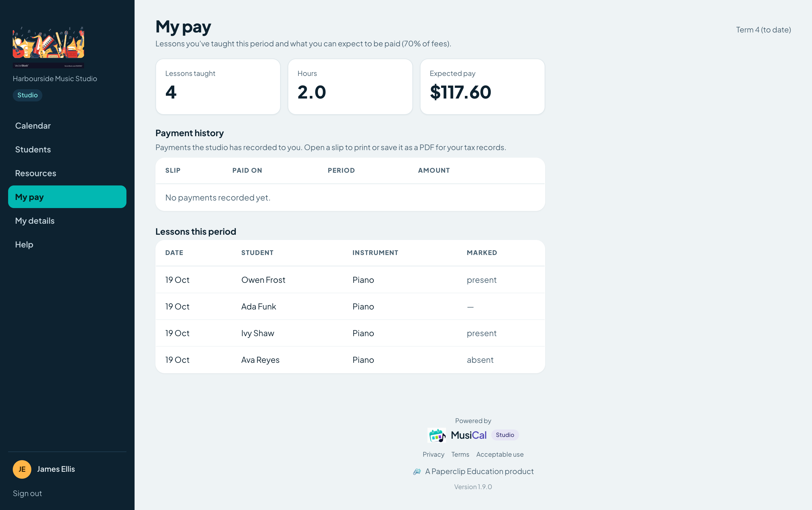Viewport: 812px width, 510px height.
Task: Click A Paperclip Education product text
Action: (x=479, y=471)
